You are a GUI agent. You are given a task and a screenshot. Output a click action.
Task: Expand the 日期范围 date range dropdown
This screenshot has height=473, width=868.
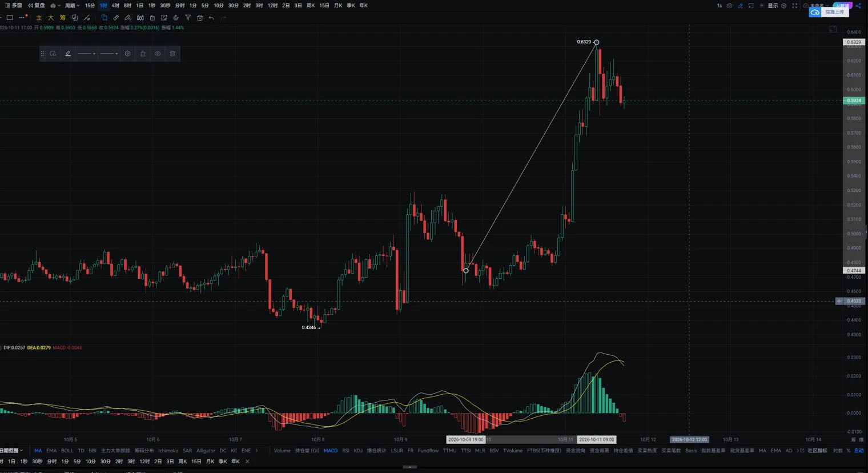11,451
